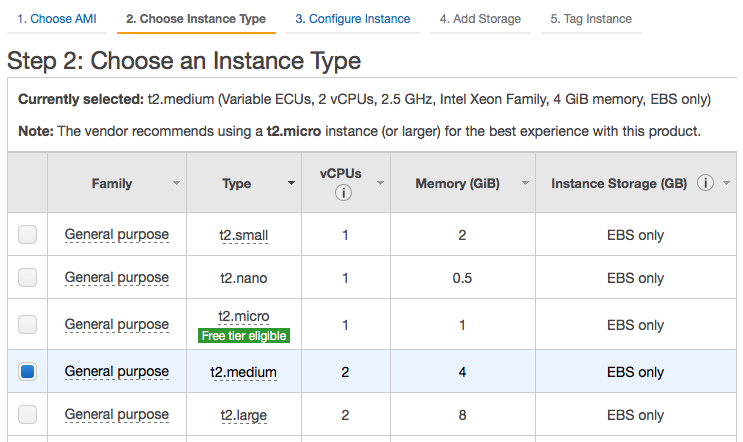Go to step 3. Configure Instance
This screenshot has height=442, width=743.
pyautogui.click(x=353, y=19)
